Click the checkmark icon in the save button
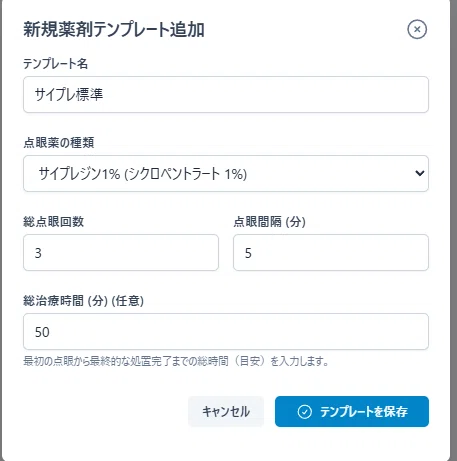The width and height of the screenshot is (457, 461). coord(304,412)
